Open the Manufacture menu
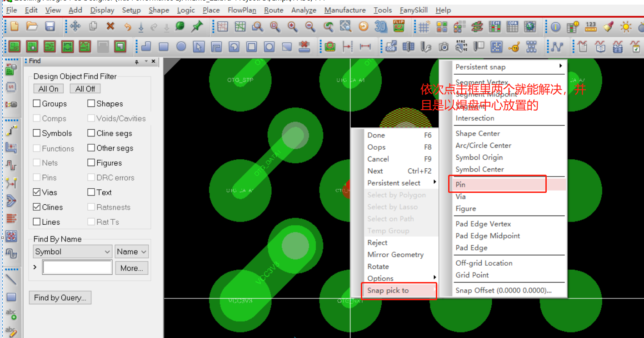Image resolution: width=644 pixels, height=338 pixels. click(x=345, y=10)
